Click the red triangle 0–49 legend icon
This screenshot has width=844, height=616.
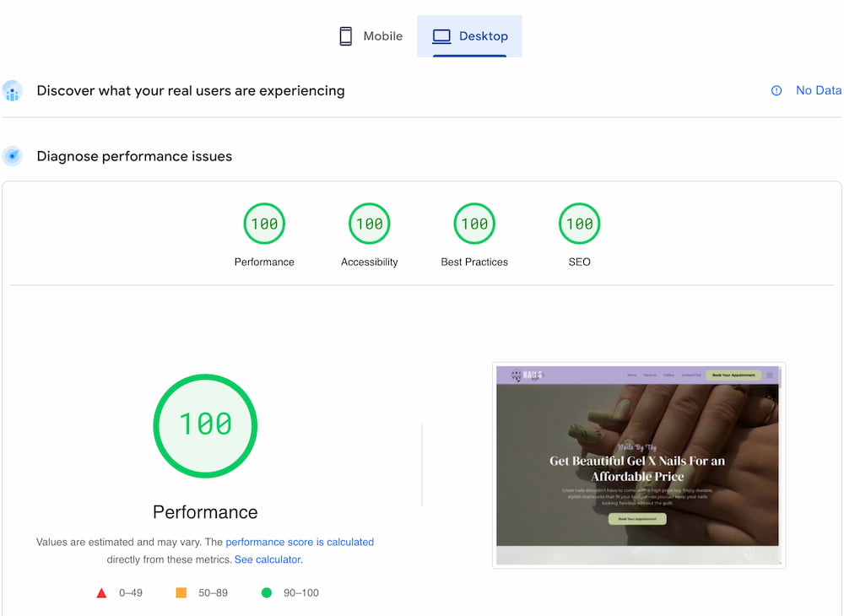point(102,592)
